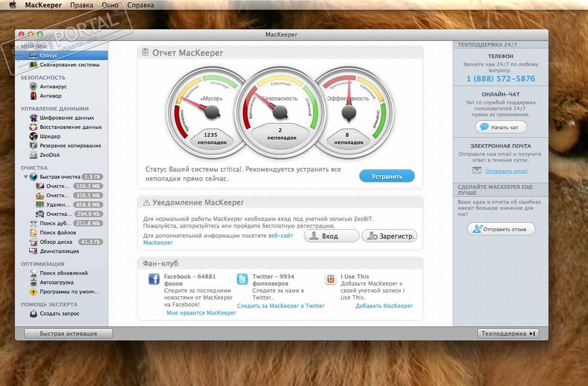Open the MacKeeper menu
This screenshot has height=386, width=588.
pyautogui.click(x=43, y=5)
